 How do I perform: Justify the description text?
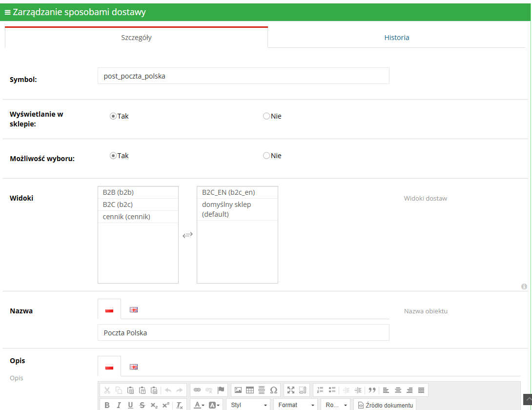421,390
